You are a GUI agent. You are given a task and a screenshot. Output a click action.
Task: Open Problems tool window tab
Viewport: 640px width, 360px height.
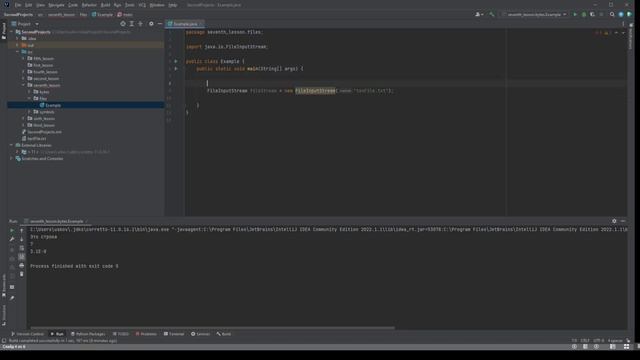[x=146, y=334]
